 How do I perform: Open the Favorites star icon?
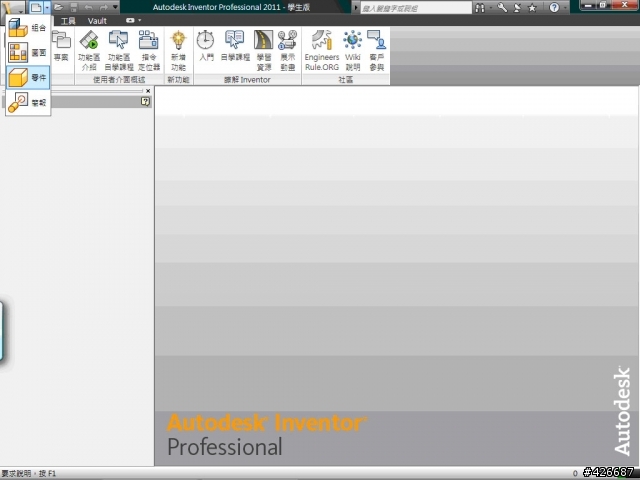pyautogui.click(x=532, y=7)
